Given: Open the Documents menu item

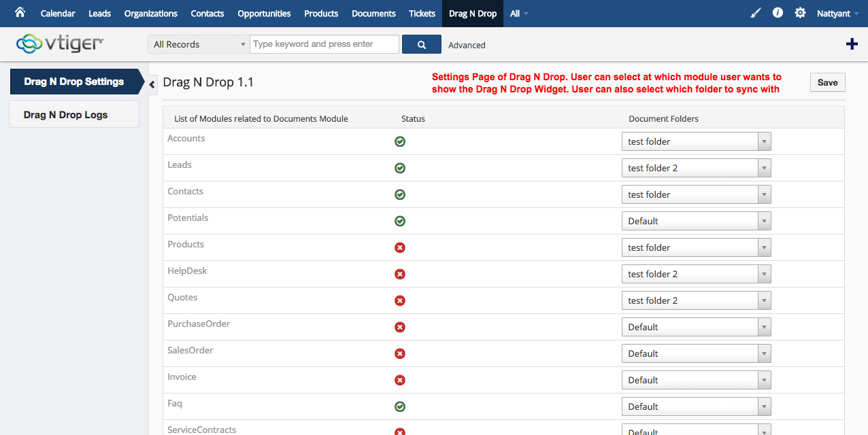Looking at the screenshot, I should [373, 13].
